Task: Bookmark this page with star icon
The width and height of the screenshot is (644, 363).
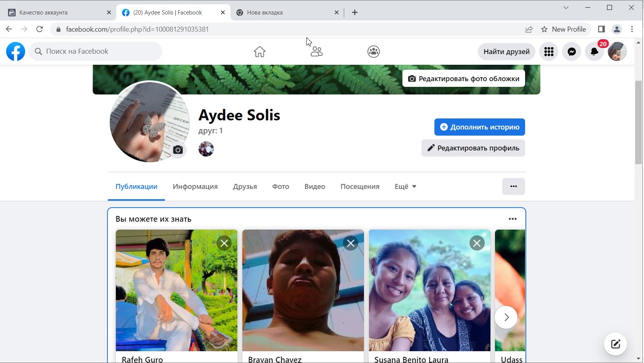Action: pos(544,29)
